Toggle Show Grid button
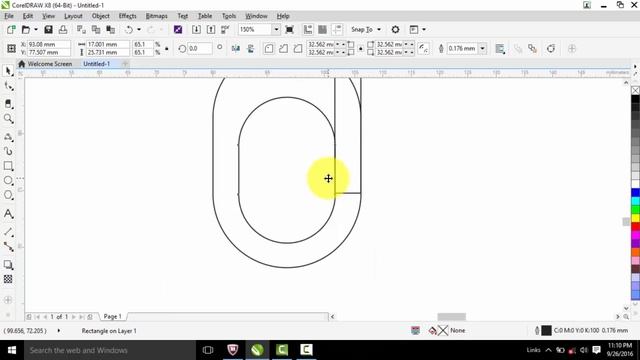Screen dimensions: 640x360 (x=322, y=29)
